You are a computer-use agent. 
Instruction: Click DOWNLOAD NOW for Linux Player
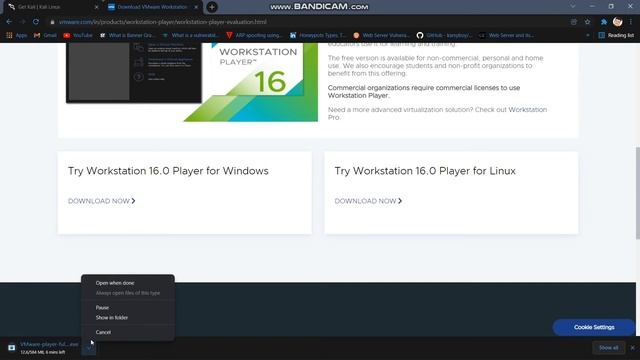point(368,201)
